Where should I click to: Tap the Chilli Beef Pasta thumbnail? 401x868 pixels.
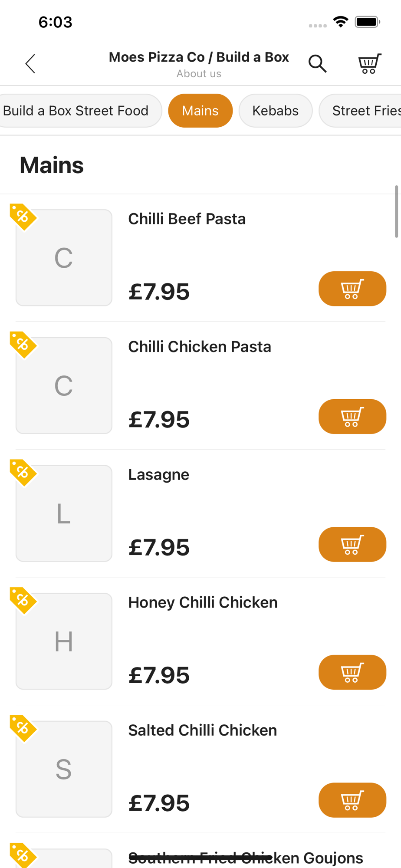click(x=64, y=258)
